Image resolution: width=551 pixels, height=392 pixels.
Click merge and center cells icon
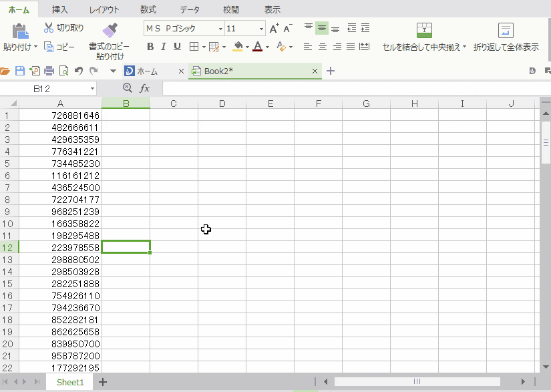tap(424, 30)
